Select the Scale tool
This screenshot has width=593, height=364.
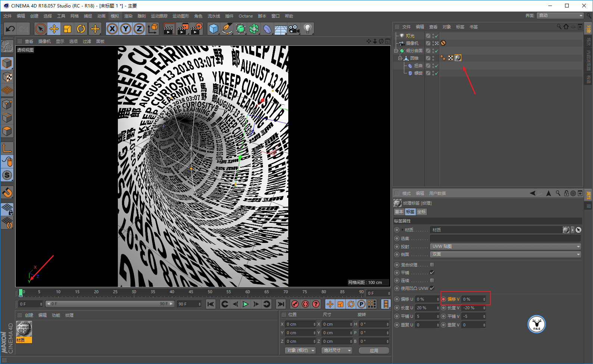(x=68, y=29)
